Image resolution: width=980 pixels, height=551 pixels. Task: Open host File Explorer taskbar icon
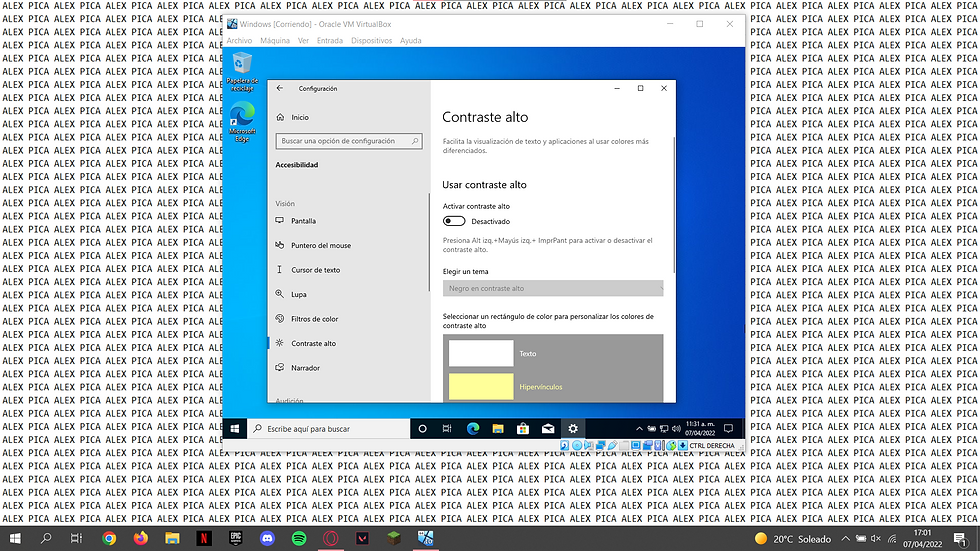(172, 539)
